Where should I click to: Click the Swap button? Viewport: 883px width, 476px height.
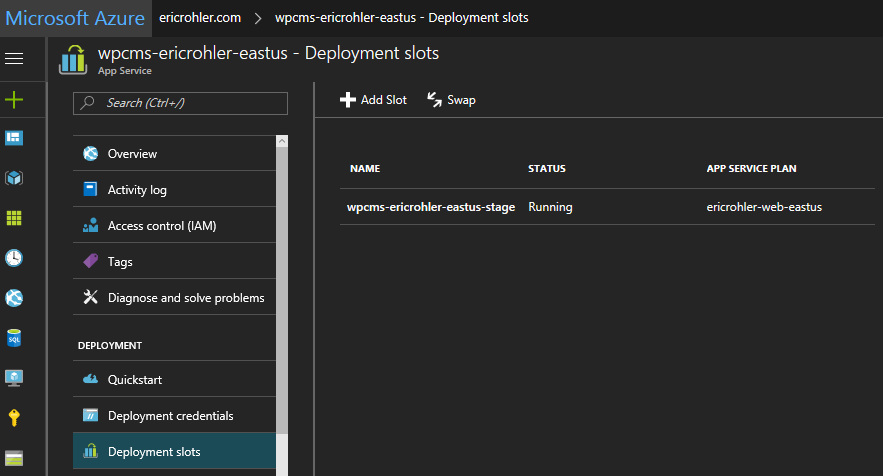452,100
